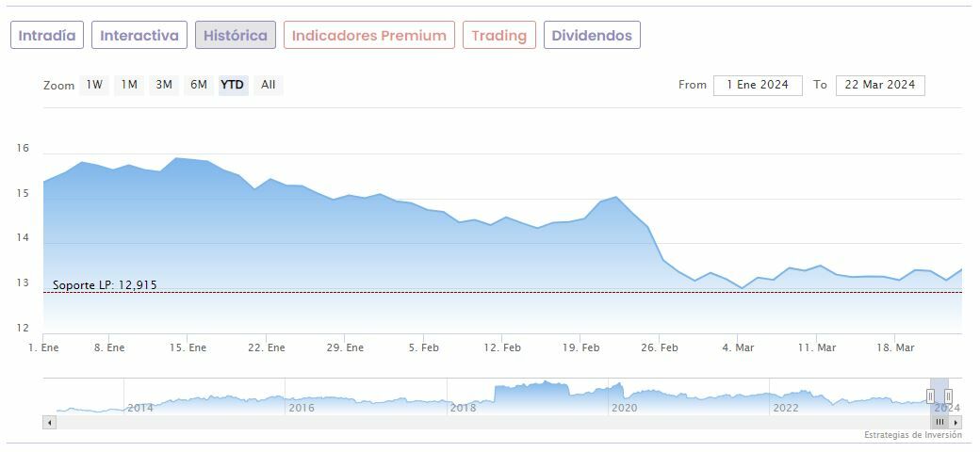Click the navigator scrollbar thumb grip
The height and width of the screenshot is (452, 980).
click(x=939, y=423)
